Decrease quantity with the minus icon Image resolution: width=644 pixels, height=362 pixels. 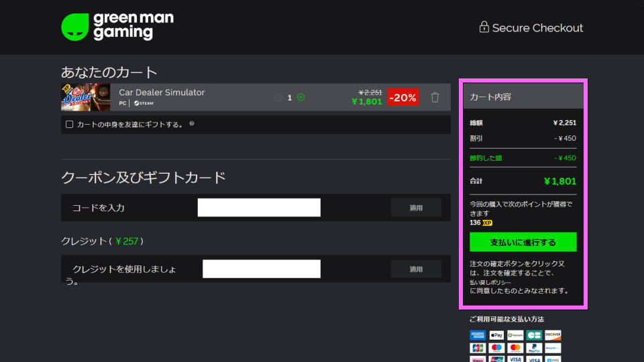pos(278,97)
